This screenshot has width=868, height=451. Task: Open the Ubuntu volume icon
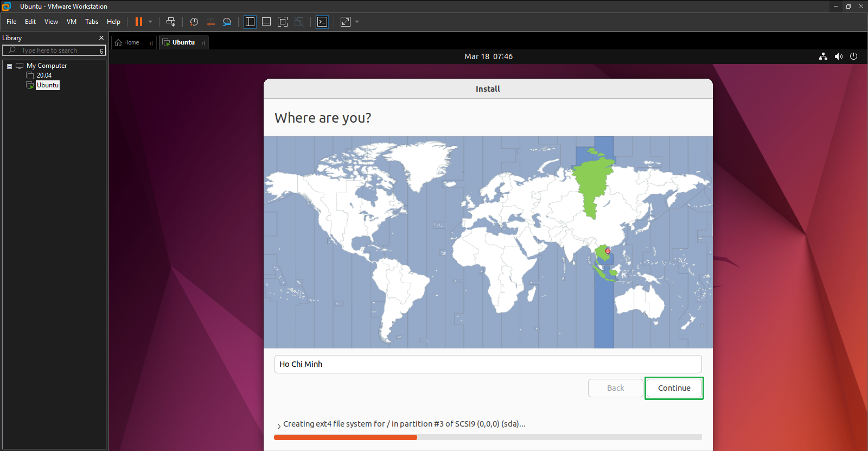(x=838, y=56)
